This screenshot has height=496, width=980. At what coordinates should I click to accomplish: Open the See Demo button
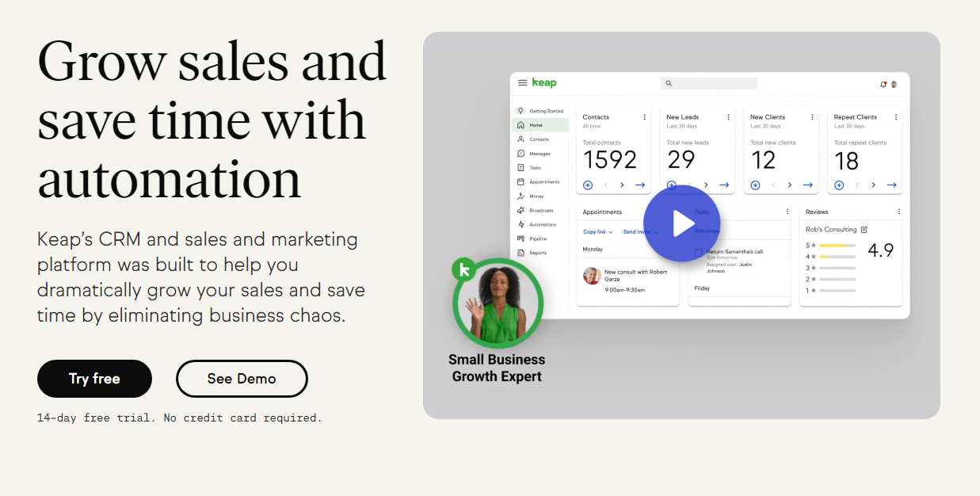pos(242,379)
